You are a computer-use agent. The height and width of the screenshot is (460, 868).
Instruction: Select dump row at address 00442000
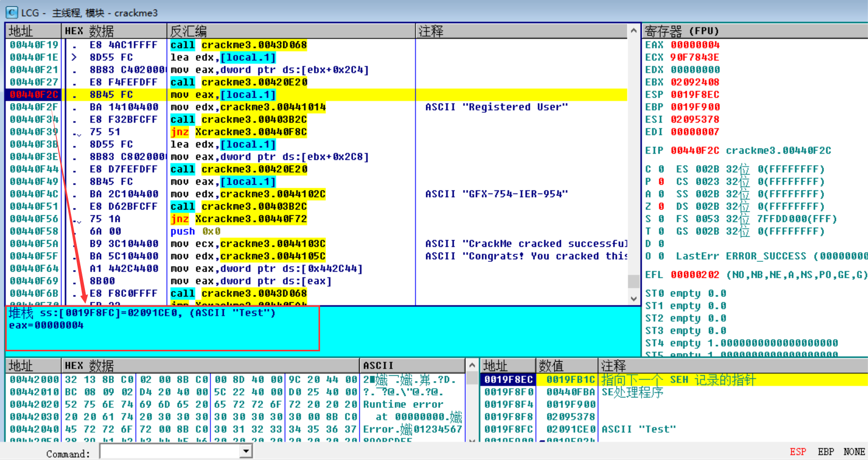pos(235,379)
